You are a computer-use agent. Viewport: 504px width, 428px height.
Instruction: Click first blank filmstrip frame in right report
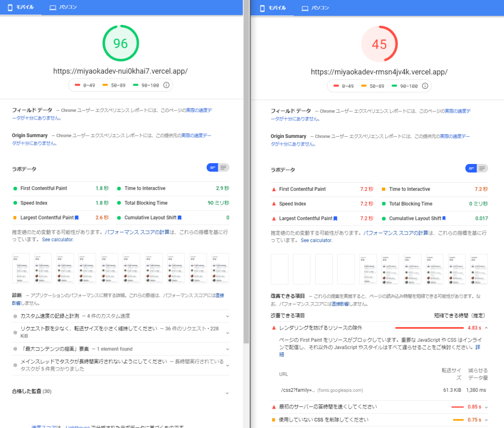(x=280, y=269)
